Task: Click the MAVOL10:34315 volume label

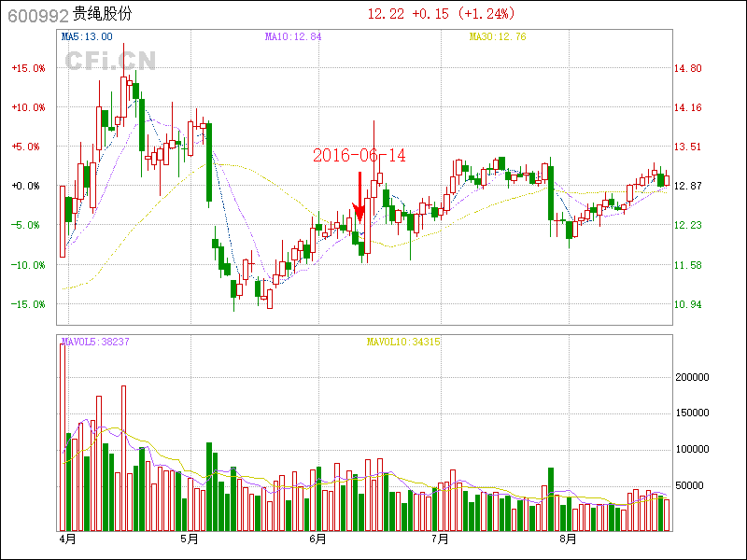Action: point(402,343)
